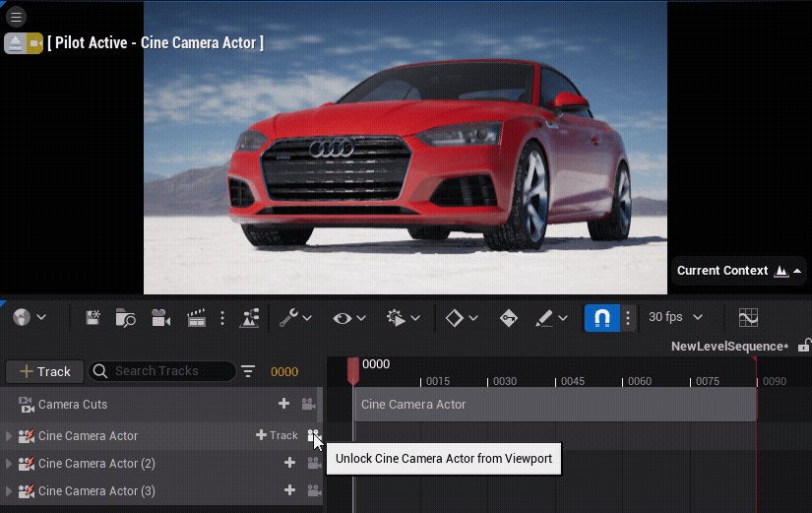Toggle the blue magnet snapping button
Viewport: 812px width, 513px height.
(601, 318)
